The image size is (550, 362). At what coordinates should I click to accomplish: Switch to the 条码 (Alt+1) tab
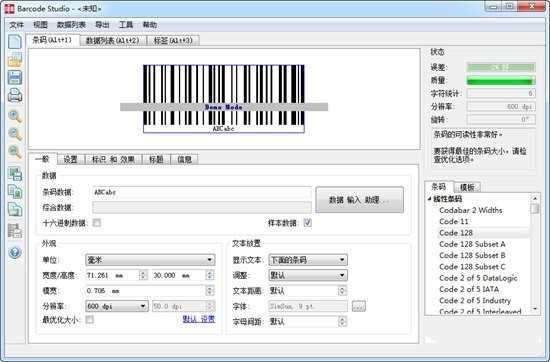(x=52, y=40)
